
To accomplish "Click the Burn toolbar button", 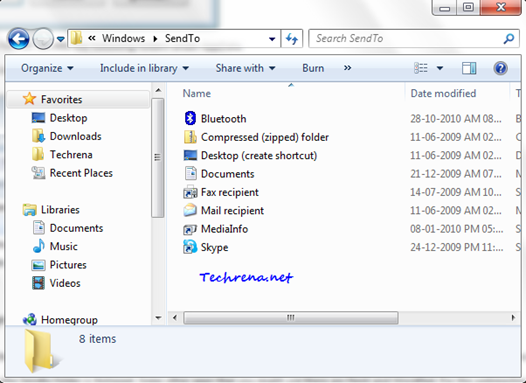I will pyautogui.click(x=313, y=68).
